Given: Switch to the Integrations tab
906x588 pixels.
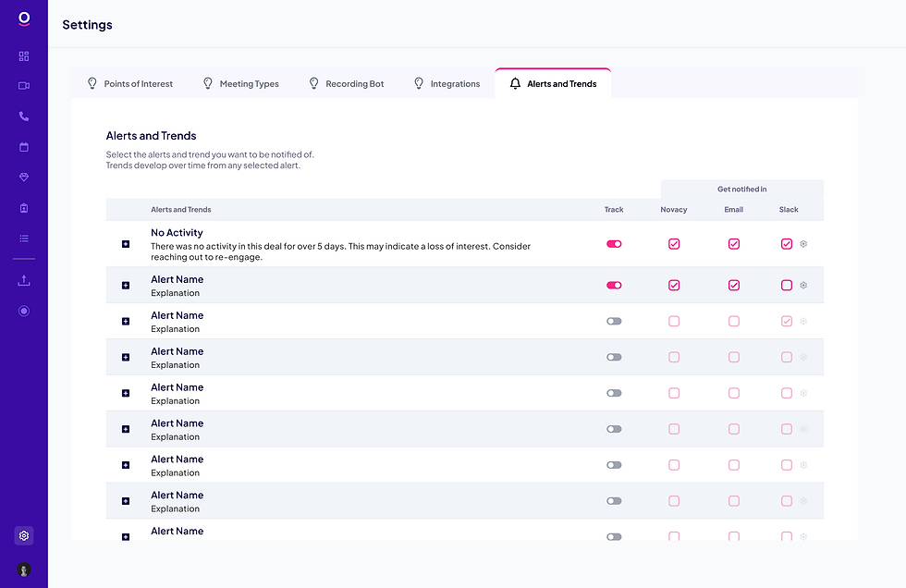Looking at the screenshot, I should (x=447, y=84).
